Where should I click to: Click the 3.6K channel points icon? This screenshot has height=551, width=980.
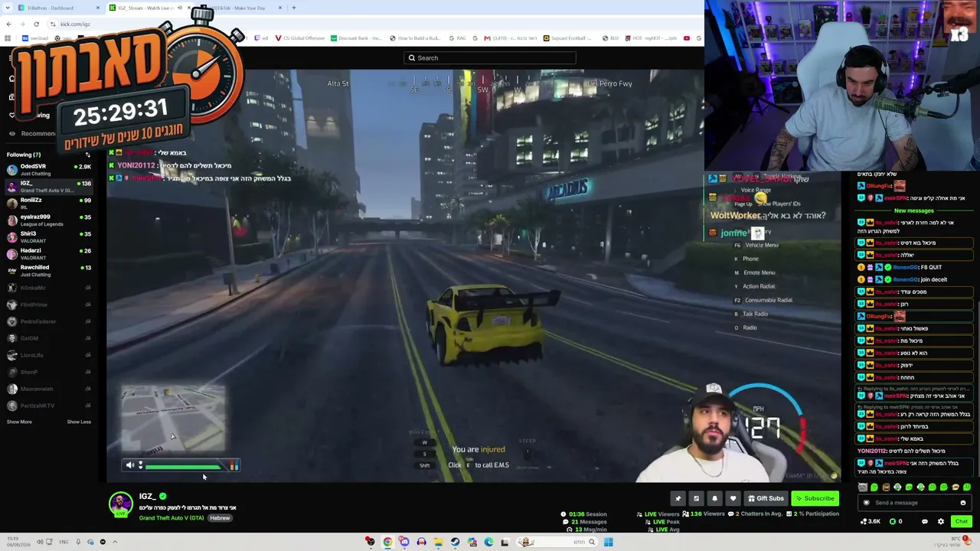pos(871,521)
